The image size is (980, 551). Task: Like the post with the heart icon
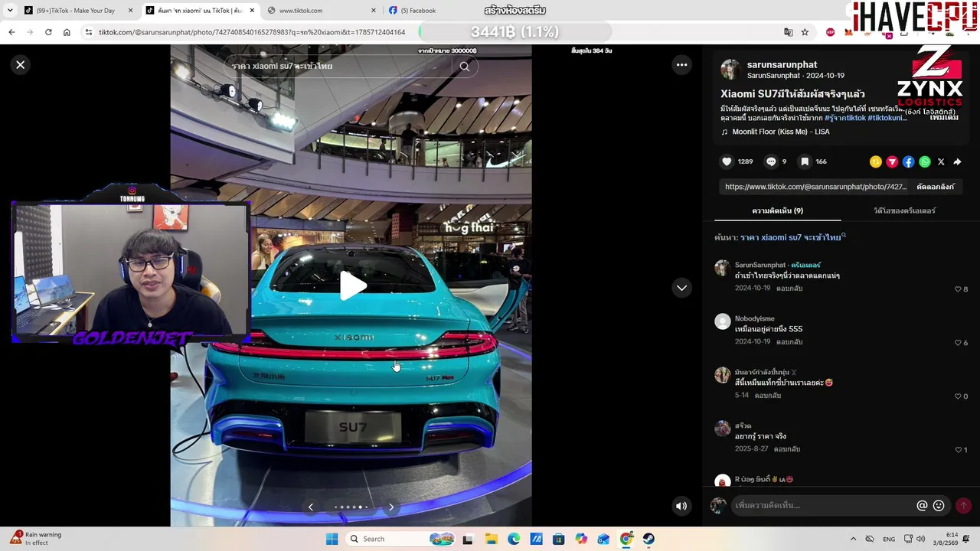(727, 161)
